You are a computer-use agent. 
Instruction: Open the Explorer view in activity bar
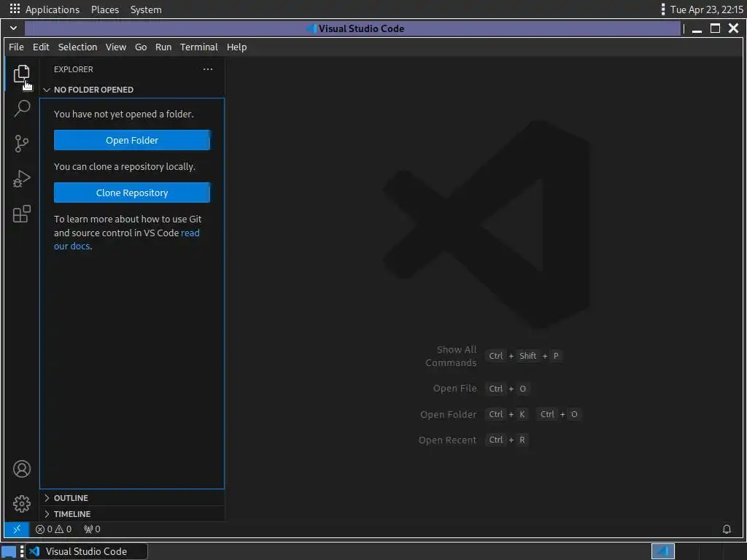click(21, 74)
